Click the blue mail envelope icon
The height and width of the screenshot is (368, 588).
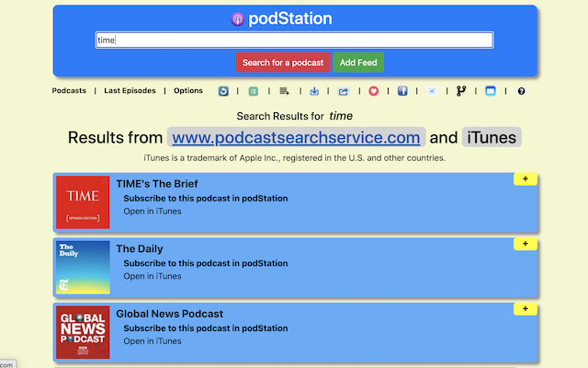tap(490, 91)
